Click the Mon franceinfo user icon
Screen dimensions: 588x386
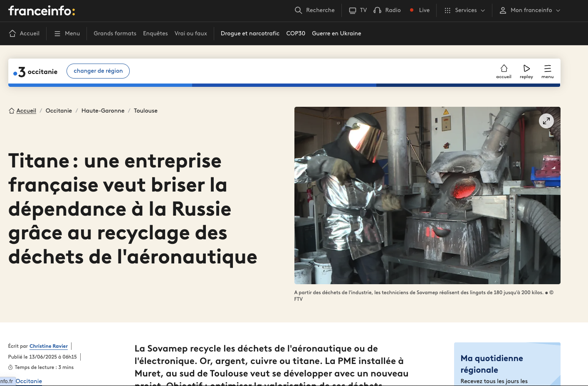tap(503, 10)
